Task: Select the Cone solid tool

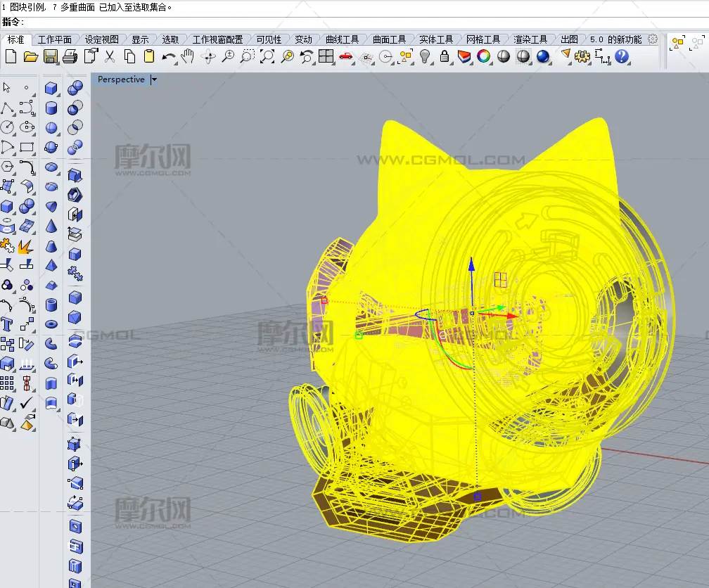Action: tap(51, 226)
